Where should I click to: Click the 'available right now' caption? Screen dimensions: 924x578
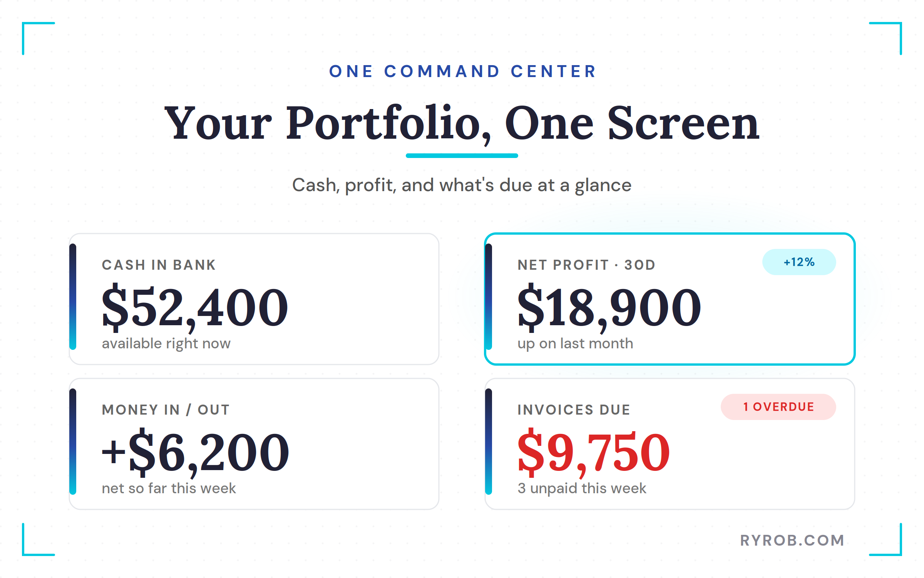[166, 343]
